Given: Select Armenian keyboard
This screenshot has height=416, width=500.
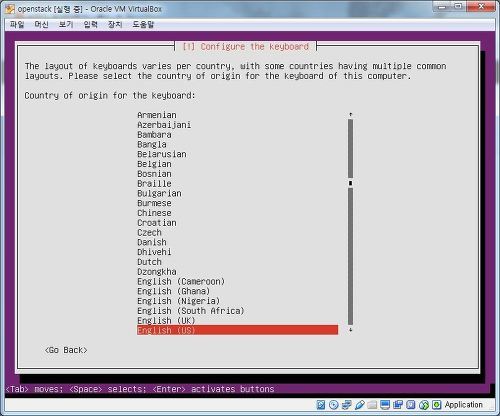Looking at the screenshot, I should coord(157,115).
